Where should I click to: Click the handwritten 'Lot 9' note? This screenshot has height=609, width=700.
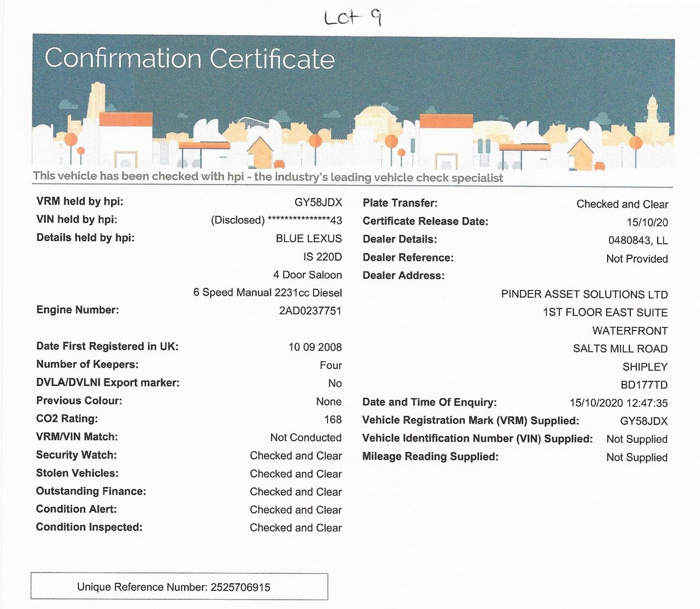[x=353, y=18]
